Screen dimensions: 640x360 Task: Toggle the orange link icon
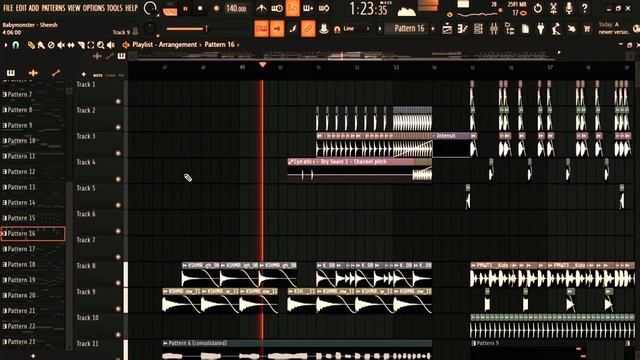(x=308, y=29)
